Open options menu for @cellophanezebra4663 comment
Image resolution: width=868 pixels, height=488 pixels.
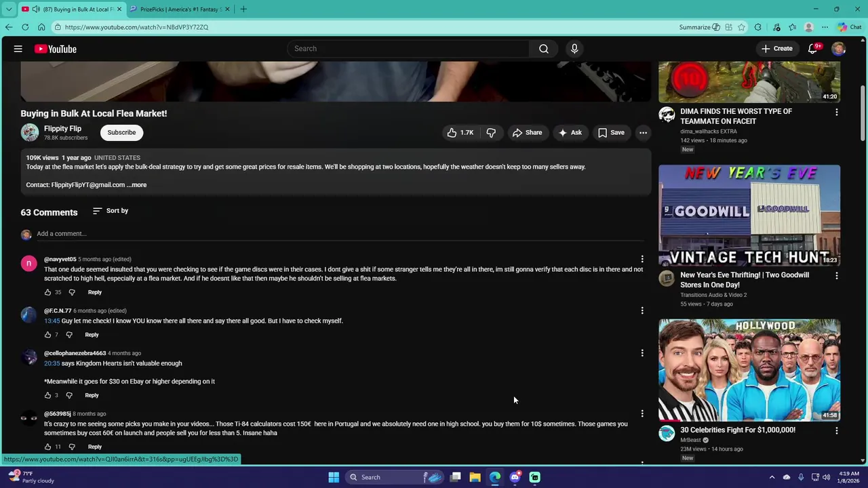point(642,352)
